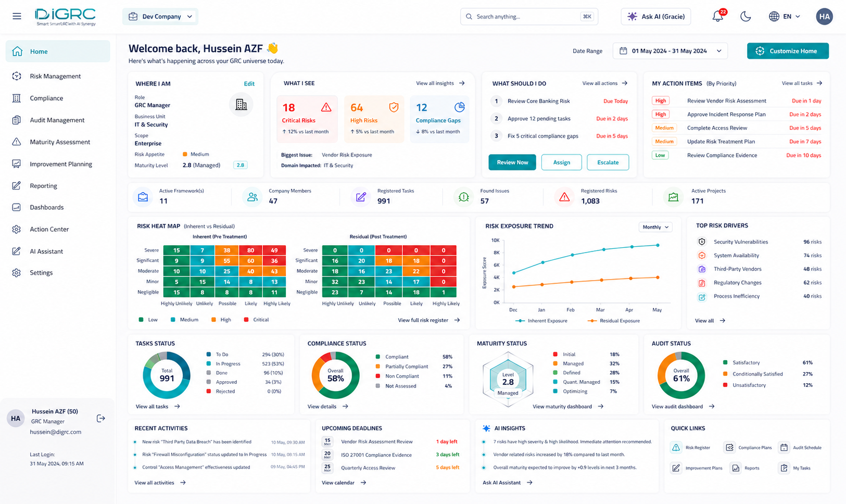The width and height of the screenshot is (846, 504).
Task: Click the logout icon beside Hussein AZF
Action: (101, 419)
